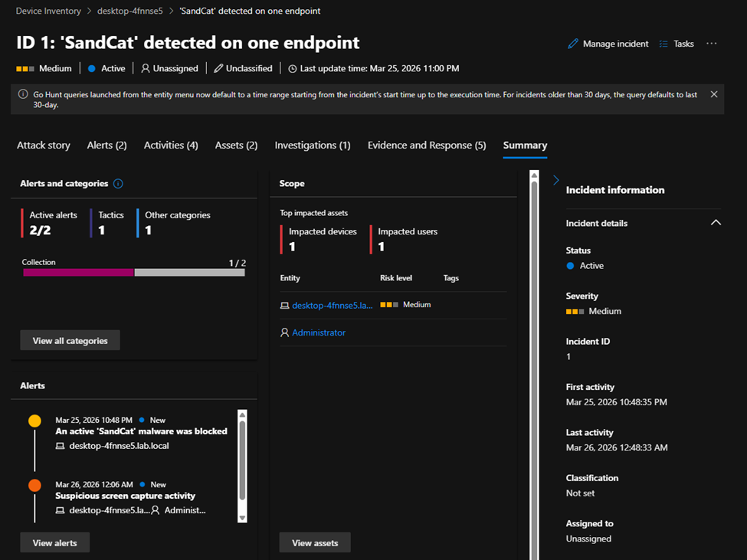Click the device icon next to desktop-4fnnse5 entity

pyautogui.click(x=285, y=305)
